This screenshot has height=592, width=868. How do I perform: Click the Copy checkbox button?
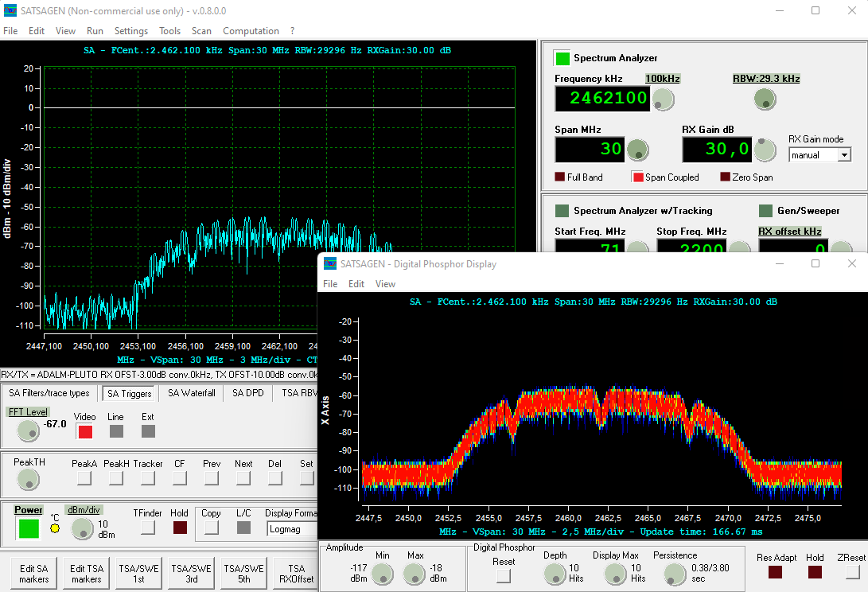(212, 528)
